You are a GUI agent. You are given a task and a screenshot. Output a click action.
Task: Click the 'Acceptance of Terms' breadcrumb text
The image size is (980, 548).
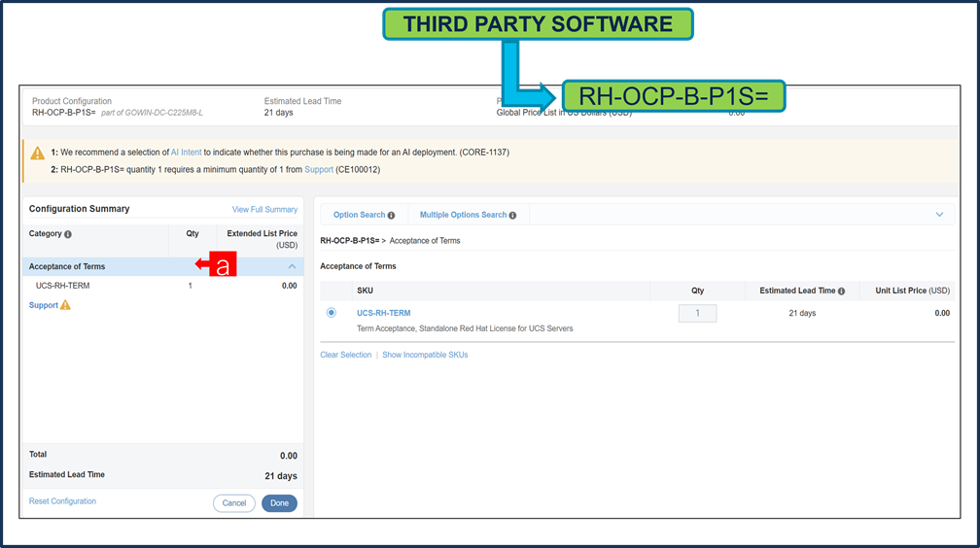(424, 241)
